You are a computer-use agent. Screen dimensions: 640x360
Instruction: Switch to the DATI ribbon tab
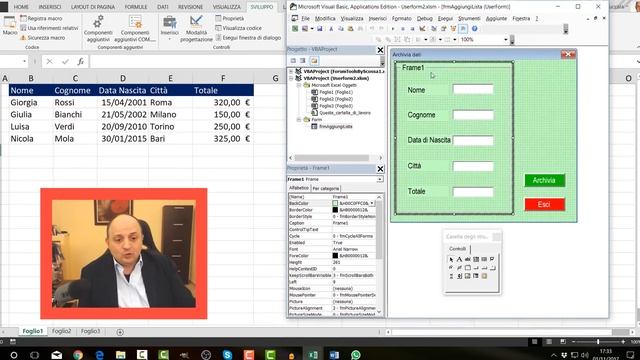click(162, 7)
